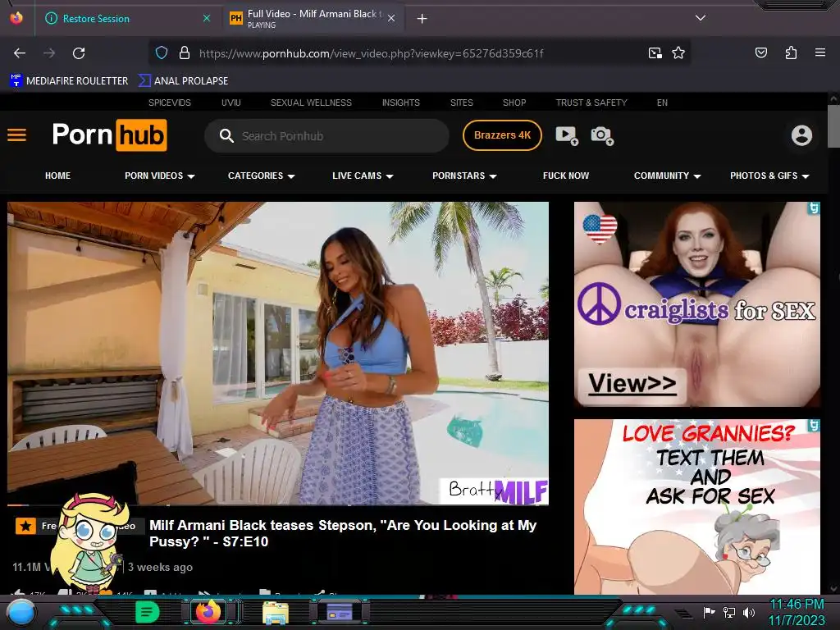Bookmark this page with the star icon
This screenshot has width=840, height=630.
tap(678, 53)
